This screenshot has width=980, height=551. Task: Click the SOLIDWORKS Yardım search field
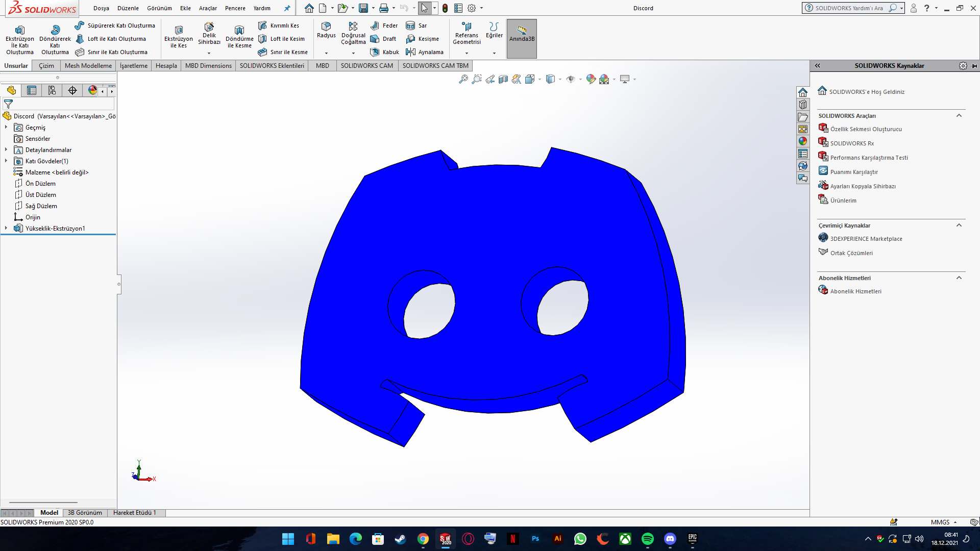coord(848,8)
